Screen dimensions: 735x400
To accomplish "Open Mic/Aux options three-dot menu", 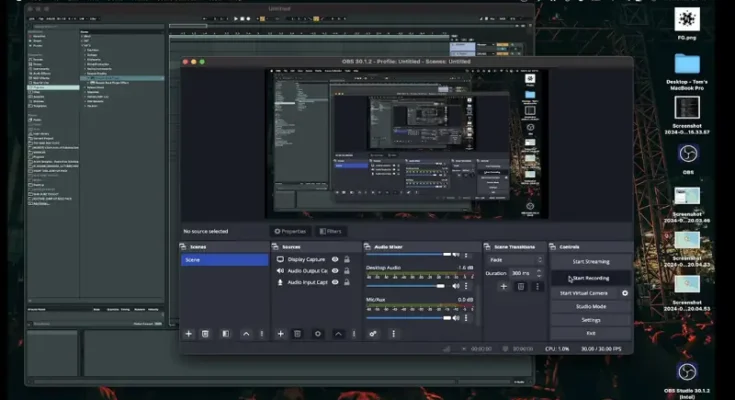I will point(468,317).
